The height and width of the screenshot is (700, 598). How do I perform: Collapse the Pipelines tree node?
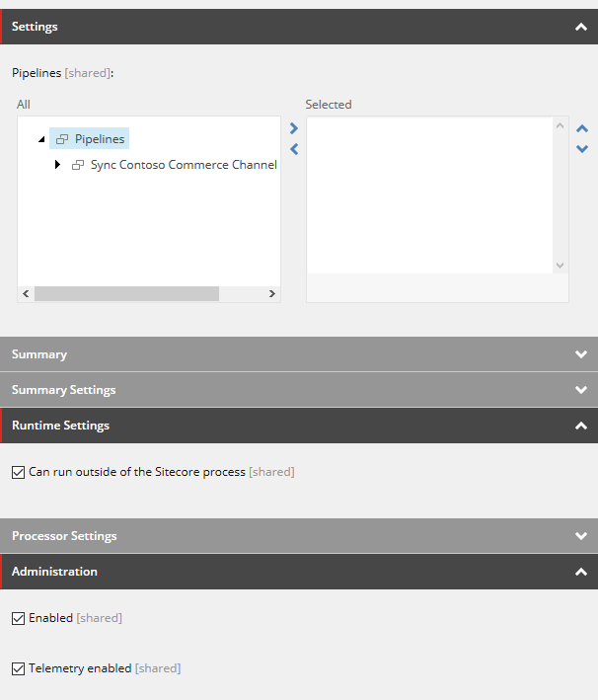[41, 139]
